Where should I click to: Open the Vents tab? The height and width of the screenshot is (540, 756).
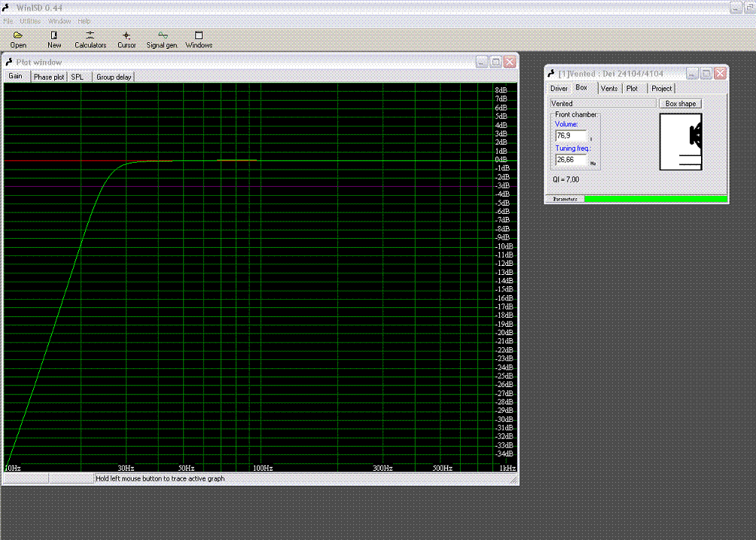point(609,88)
